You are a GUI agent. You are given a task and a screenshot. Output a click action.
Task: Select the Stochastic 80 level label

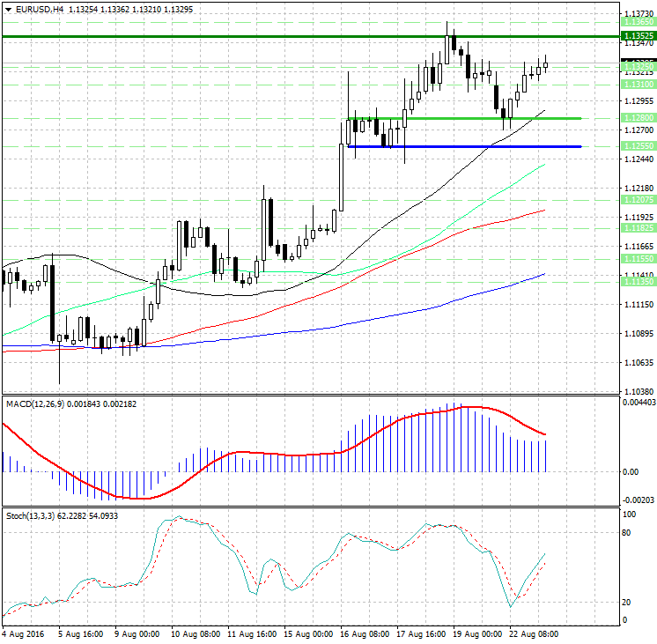626,533
